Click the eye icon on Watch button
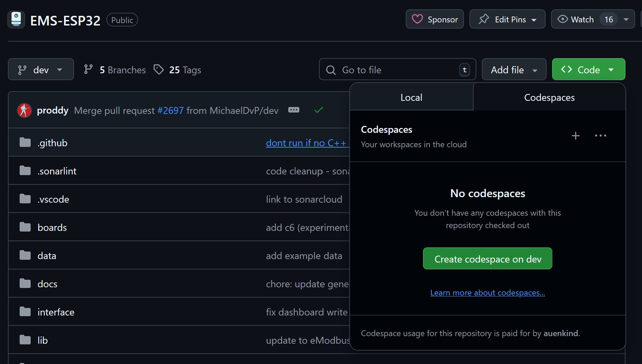The width and height of the screenshot is (642, 364). click(x=562, y=19)
